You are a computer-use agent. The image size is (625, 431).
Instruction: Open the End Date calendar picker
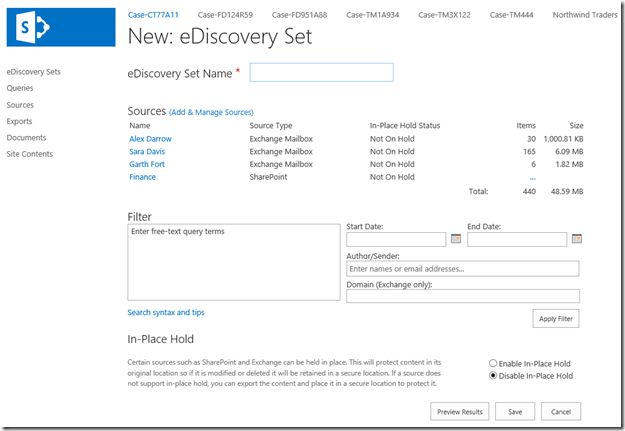[576, 238]
